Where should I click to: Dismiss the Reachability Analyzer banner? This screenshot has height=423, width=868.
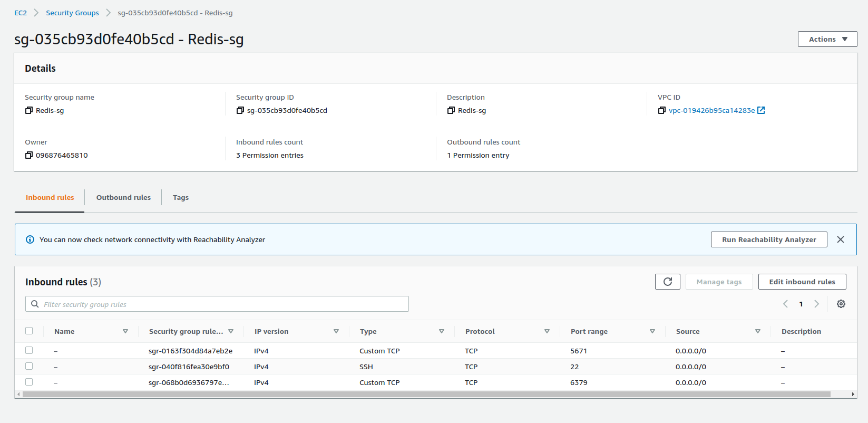click(x=841, y=239)
